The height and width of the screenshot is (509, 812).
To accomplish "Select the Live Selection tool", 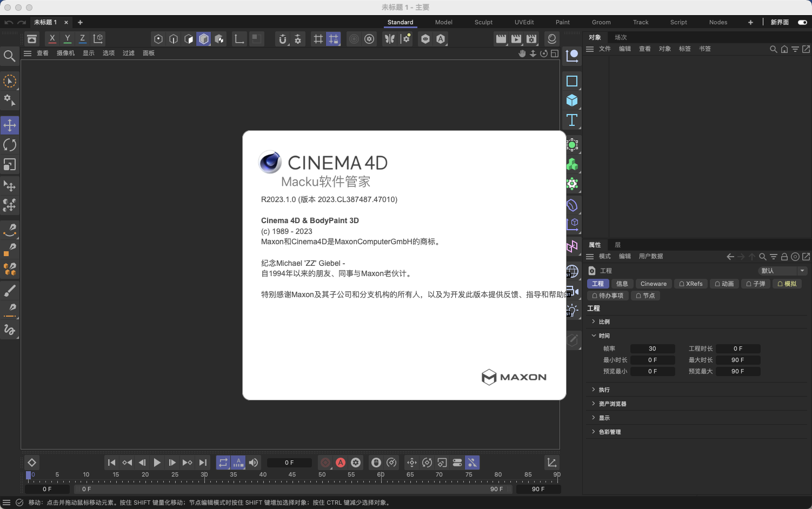I will pyautogui.click(x=10, y=82).
